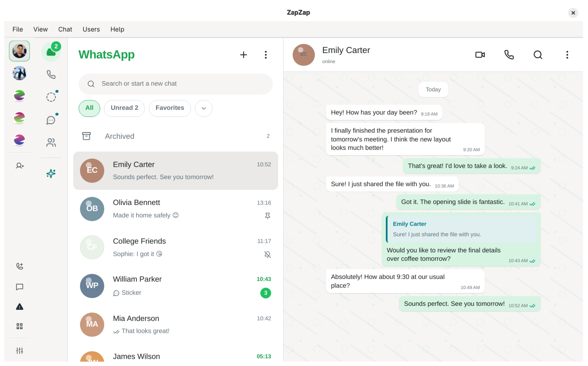Select the fourth account icon in the account bar
The image size is (588, 366).
(x=19, y=118)
